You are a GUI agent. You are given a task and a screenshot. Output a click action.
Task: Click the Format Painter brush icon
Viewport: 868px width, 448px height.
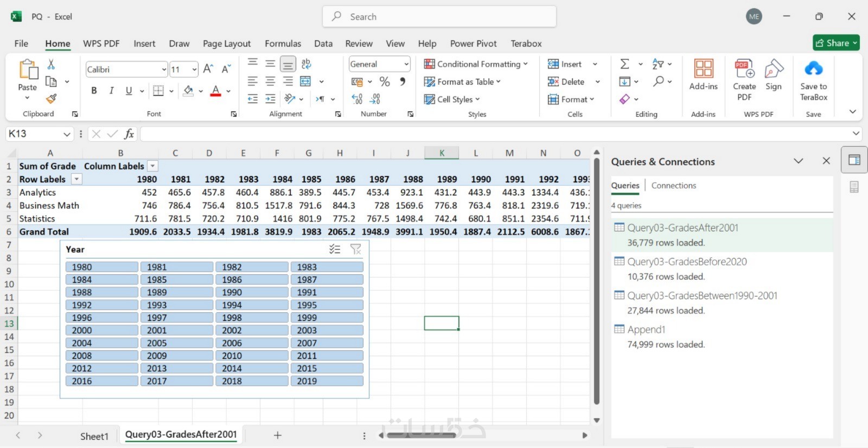click(51, 99)
